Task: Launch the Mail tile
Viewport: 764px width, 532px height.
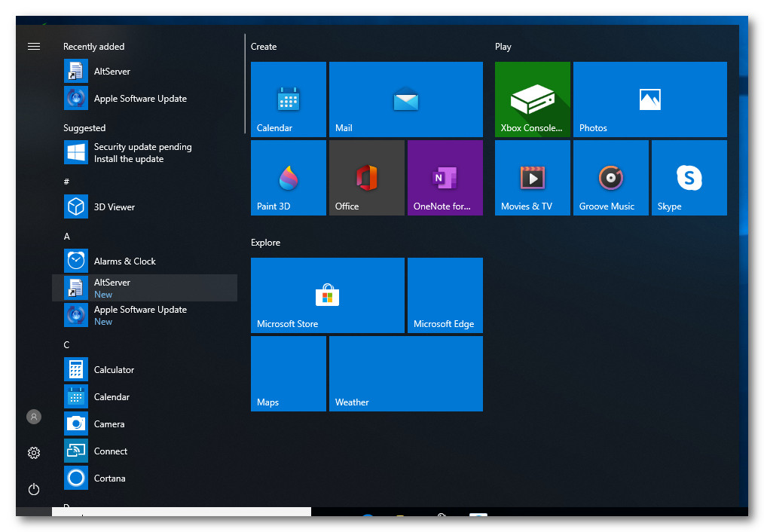Action: pos(405,99)
